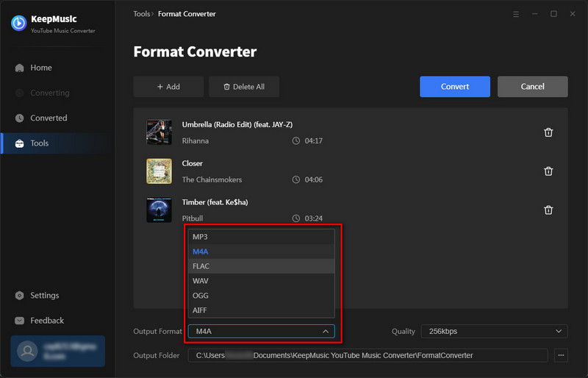Click the Settings gear icon
The width and height of the screenshot is (588, 378).
(20, 296)
